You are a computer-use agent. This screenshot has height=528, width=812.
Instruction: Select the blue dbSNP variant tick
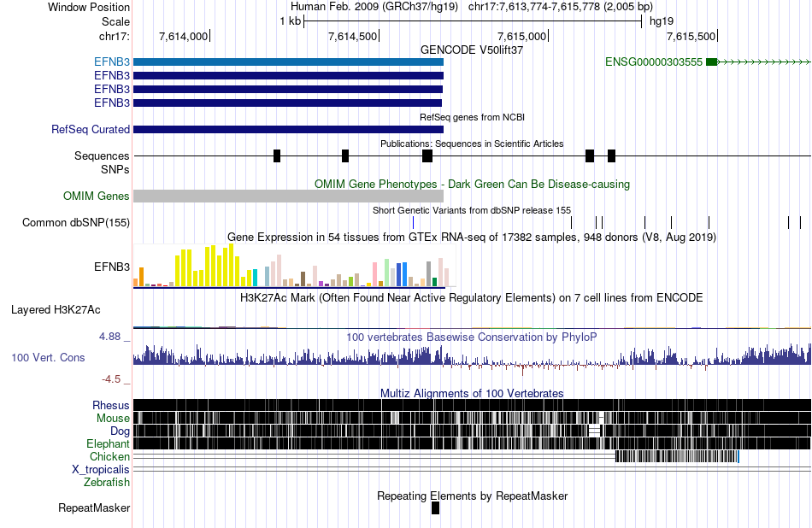click(413, 223)
